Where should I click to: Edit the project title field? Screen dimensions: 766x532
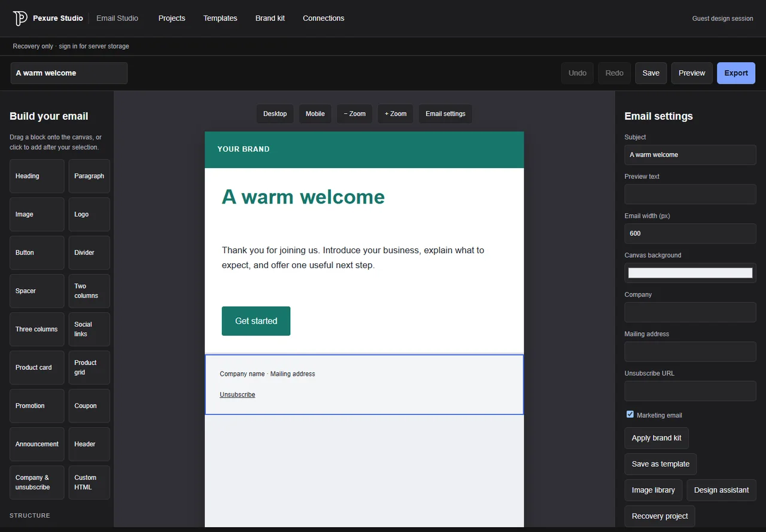69,73
